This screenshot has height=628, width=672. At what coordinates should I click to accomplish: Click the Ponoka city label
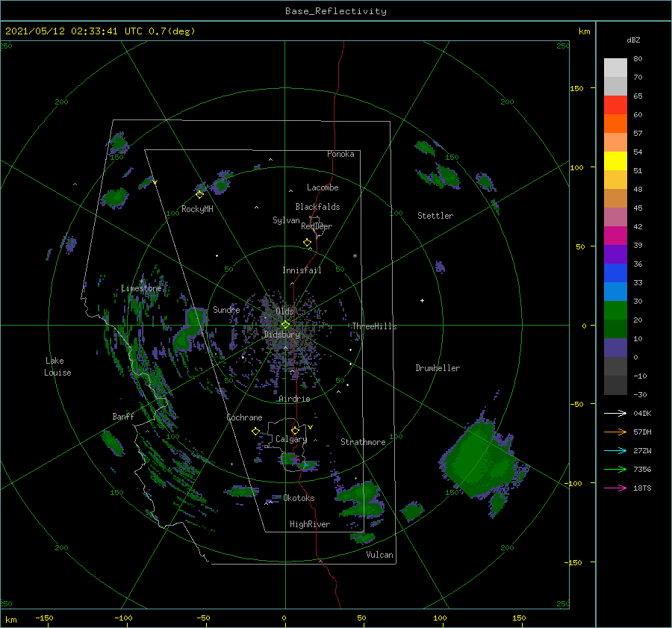click(x=340, y=154)
